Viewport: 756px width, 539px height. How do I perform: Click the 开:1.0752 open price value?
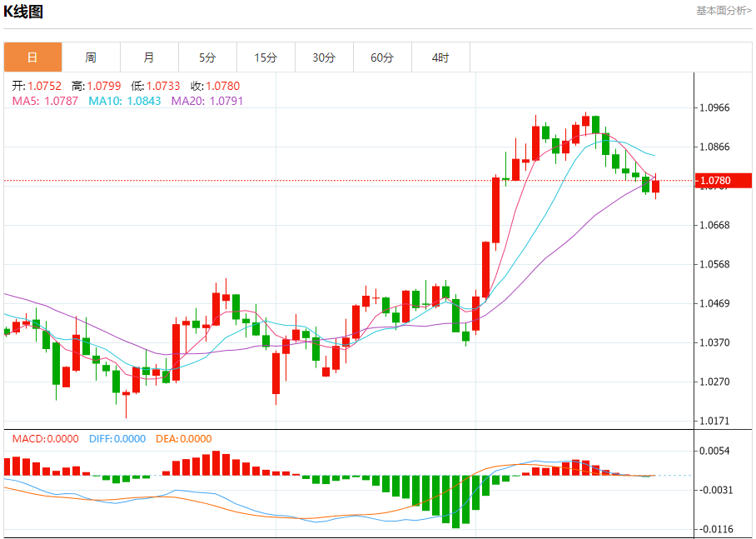click(x=37, y=86)
